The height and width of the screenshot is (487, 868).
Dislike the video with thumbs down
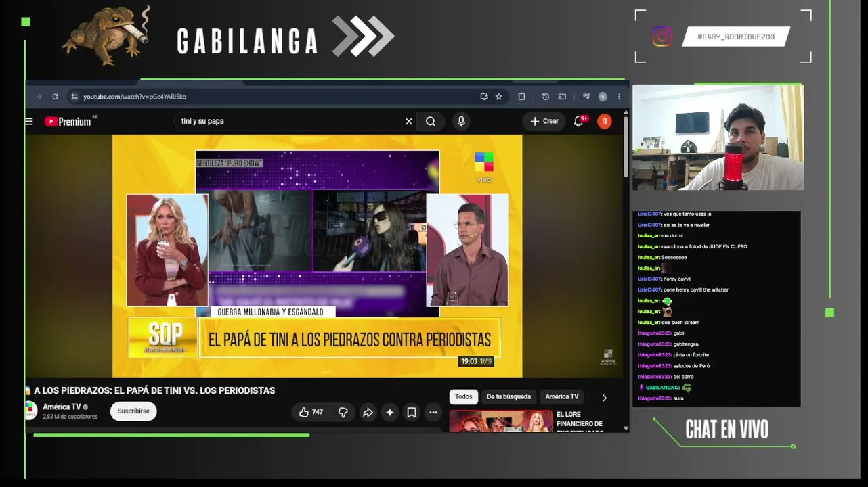pos(343,412)
